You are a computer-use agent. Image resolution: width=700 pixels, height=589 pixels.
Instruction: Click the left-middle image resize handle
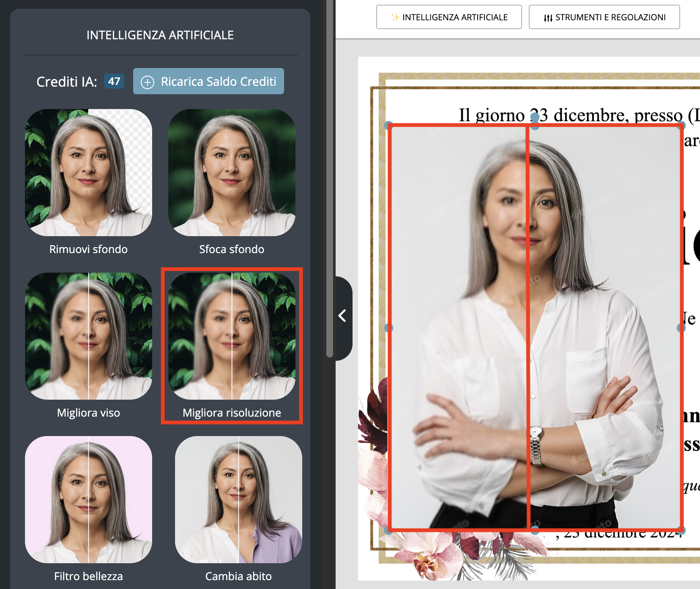pyautogui.click(x=389, y=328)
